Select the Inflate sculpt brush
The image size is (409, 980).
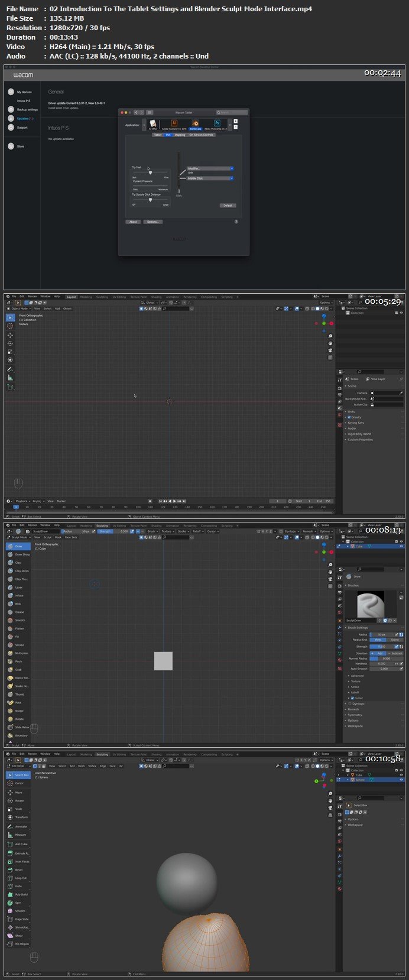(x=18, y=596)
